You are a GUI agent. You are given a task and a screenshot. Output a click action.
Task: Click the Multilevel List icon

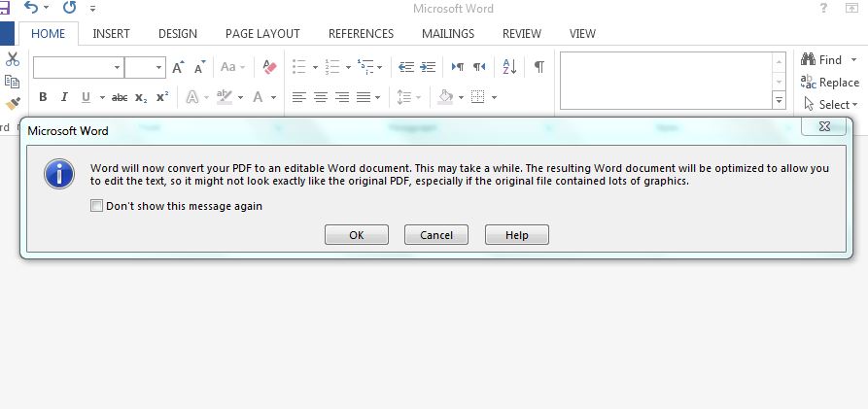pos(365,67)
